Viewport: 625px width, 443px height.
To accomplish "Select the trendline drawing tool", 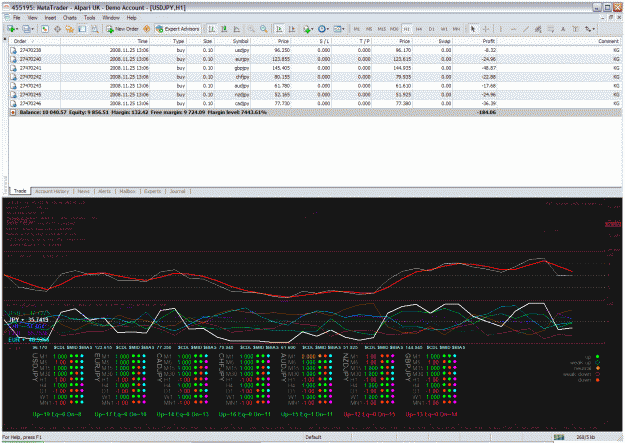I will (526, 29).
